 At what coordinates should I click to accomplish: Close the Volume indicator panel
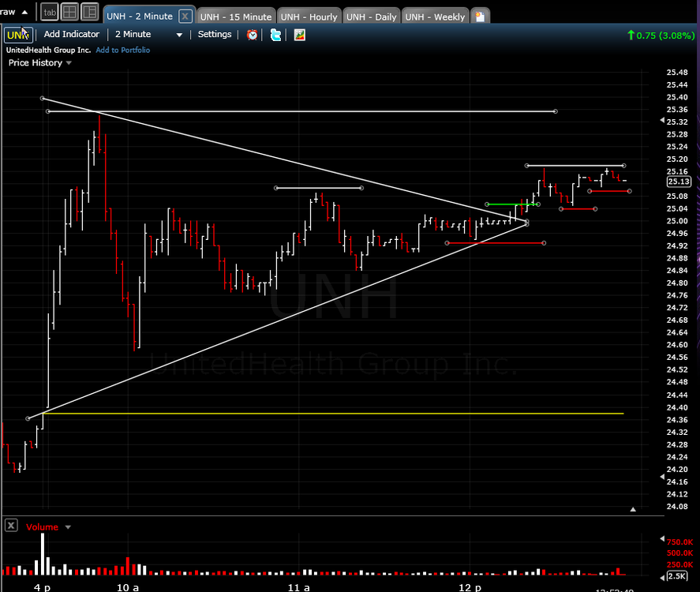(x=11, y=526)
